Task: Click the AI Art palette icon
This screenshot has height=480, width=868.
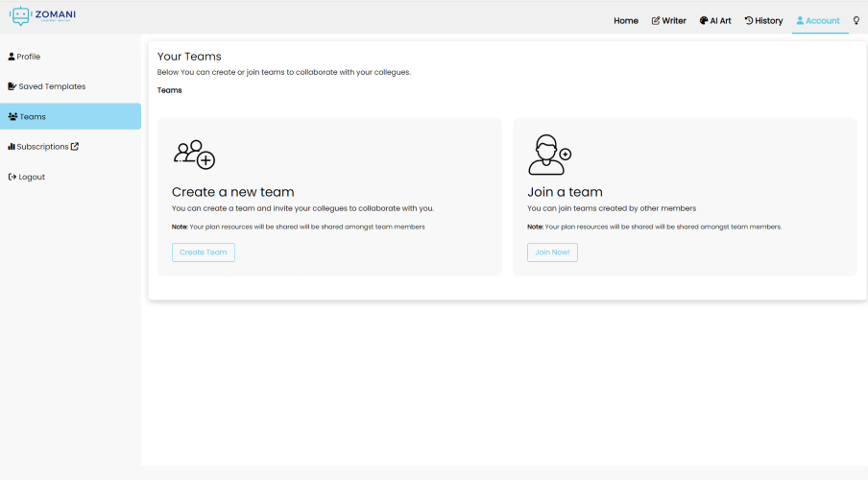Action: (704, 20)
